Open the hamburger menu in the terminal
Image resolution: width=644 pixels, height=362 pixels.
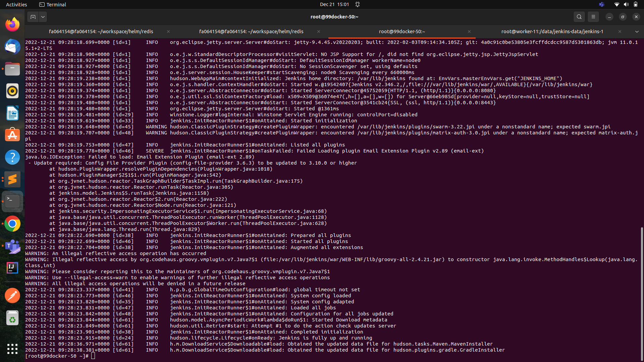tap(593, 16)
